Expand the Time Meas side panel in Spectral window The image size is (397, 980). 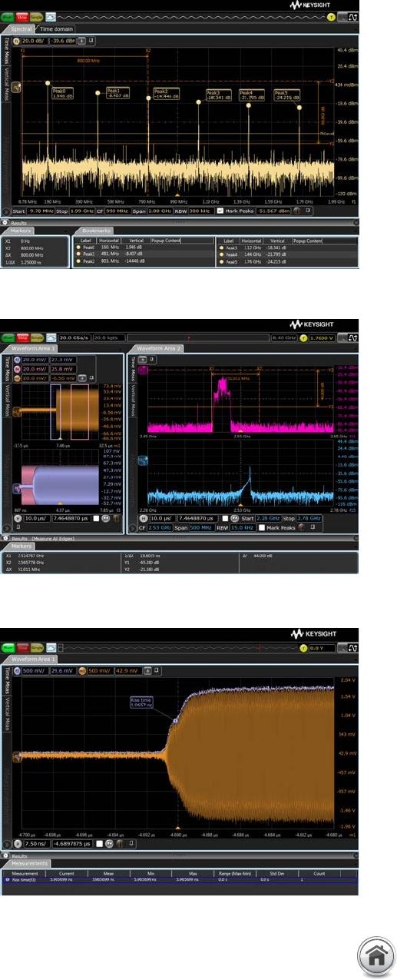point(7,51)
